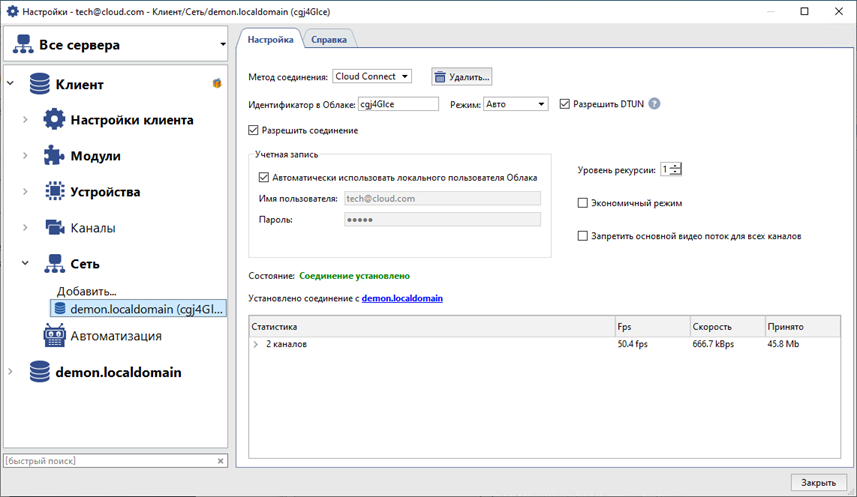The width and height of the screenshot is (857, 497).
Task: Click the network icon beside Сеть
Action: (54, 264)
